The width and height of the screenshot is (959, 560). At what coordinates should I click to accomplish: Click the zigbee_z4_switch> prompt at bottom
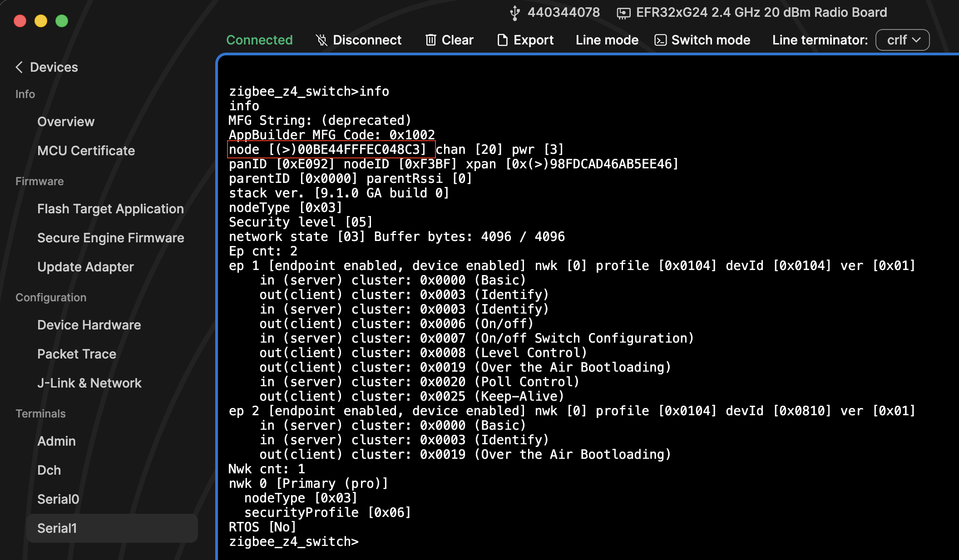tap(294, 541)
